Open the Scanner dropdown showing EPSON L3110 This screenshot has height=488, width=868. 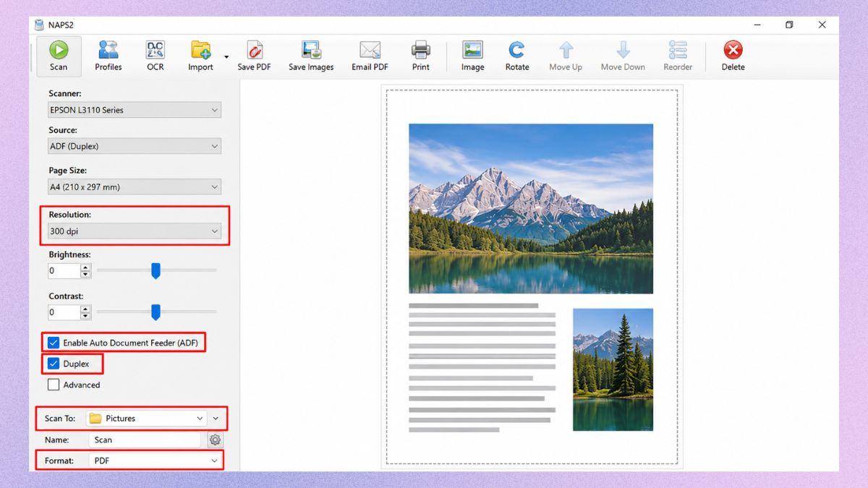click(x=135, y=110)
